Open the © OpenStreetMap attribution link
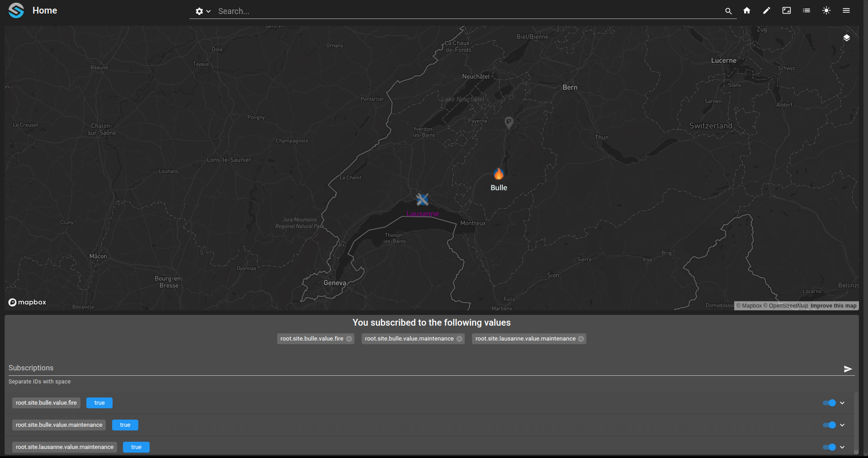 tap(786, 306)
